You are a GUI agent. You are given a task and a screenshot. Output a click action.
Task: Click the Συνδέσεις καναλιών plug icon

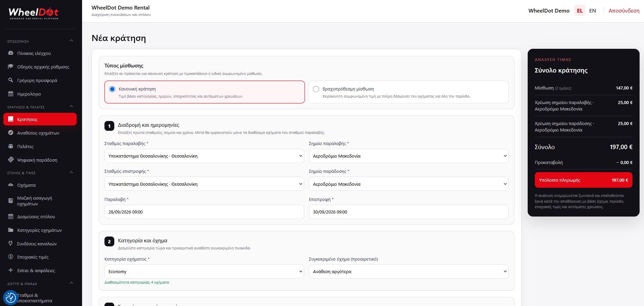[11, 244]
